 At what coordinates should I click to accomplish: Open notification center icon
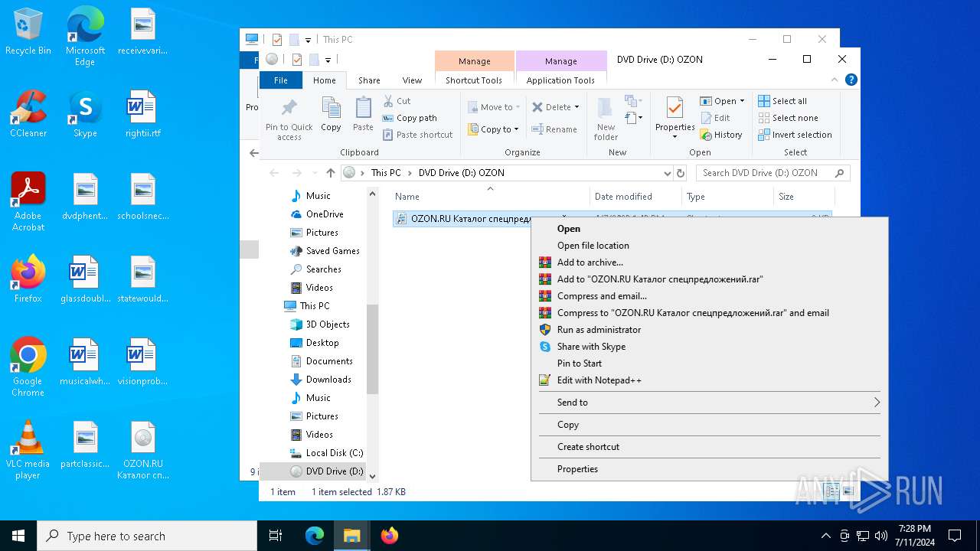click(955, 536)
